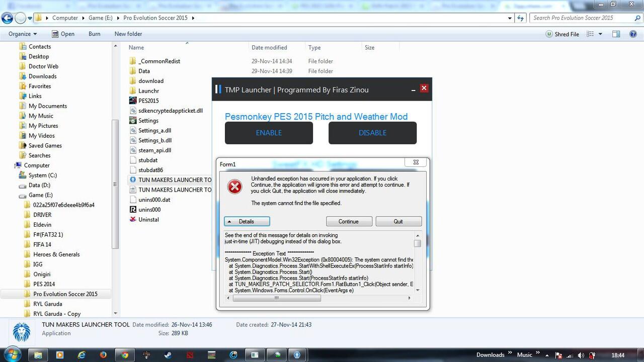Open Firefox from the taskbar
The image size is (644, 362).
103,354
